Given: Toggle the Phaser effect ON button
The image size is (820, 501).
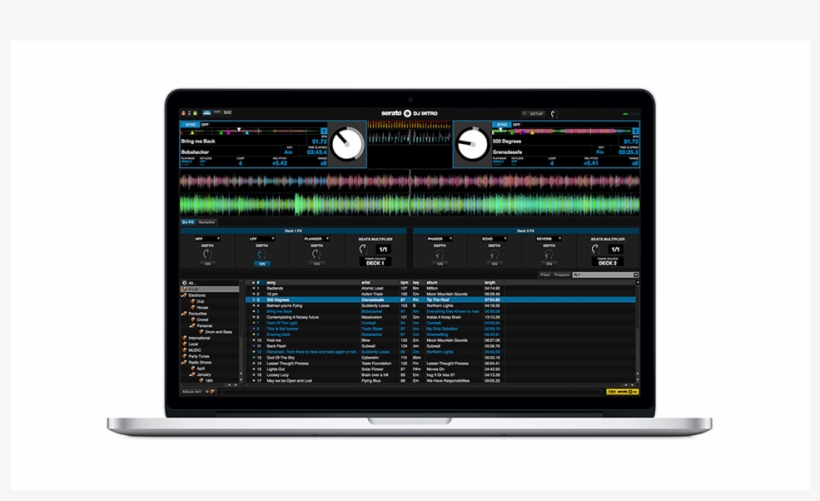Looking at the screenshot, I should (440, 264).
